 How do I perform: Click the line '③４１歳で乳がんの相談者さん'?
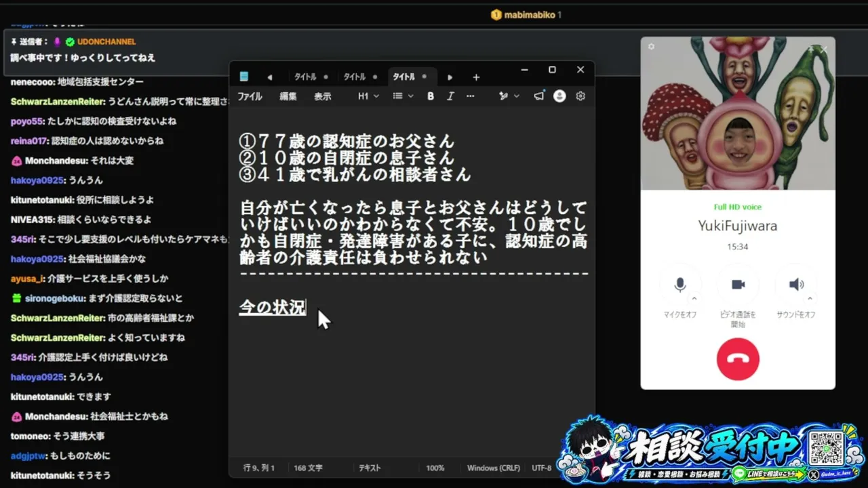coord(355,174)
